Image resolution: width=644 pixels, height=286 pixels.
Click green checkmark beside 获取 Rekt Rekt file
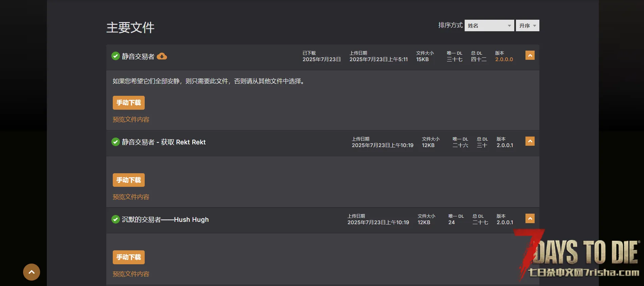click(115, 142)
